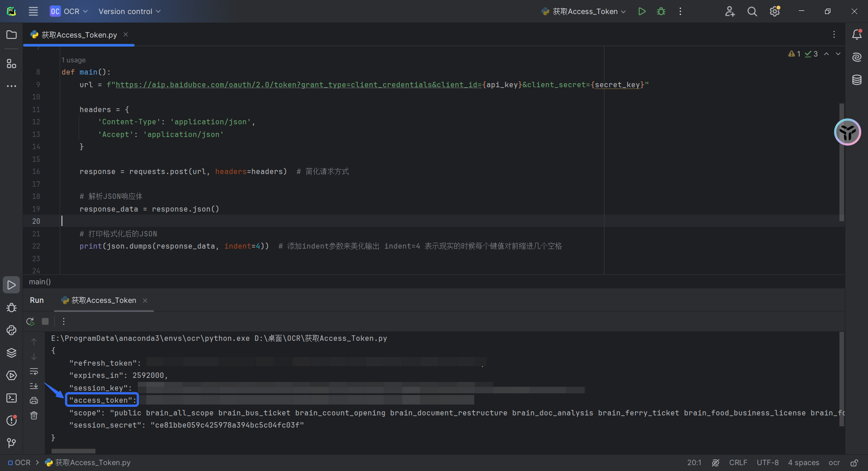
Task: Click the console vertical scrollbar
Action: pyautogui.click(x=841, y=379)
